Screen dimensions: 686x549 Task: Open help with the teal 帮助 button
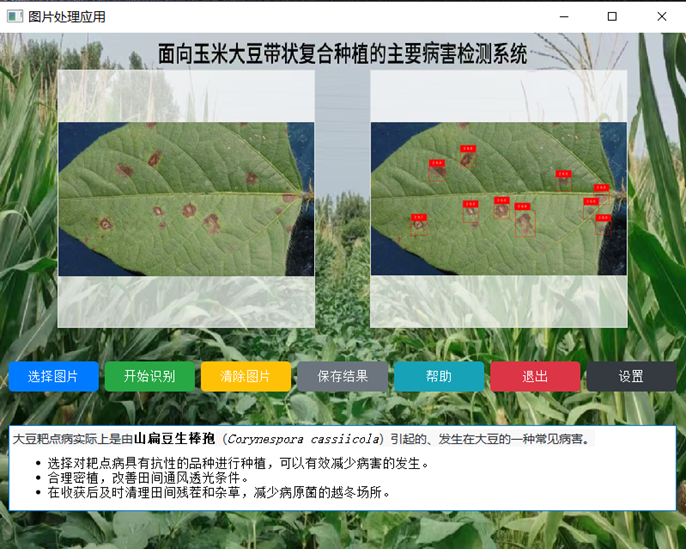coord(439,376)
